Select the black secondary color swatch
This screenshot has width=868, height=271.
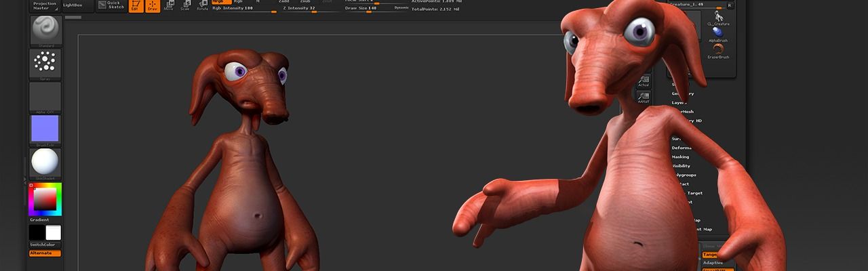[x=37, y=233]
